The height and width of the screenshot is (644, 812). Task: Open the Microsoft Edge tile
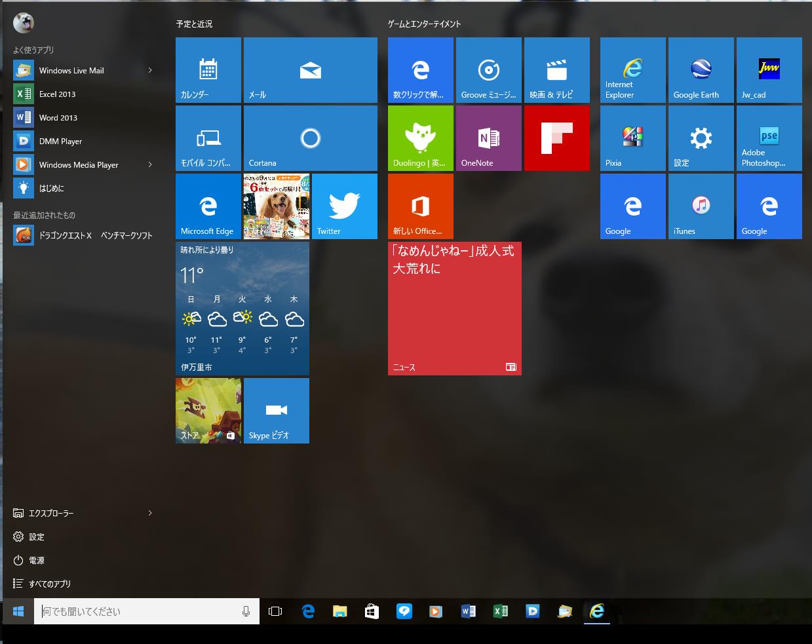[208, 206]
